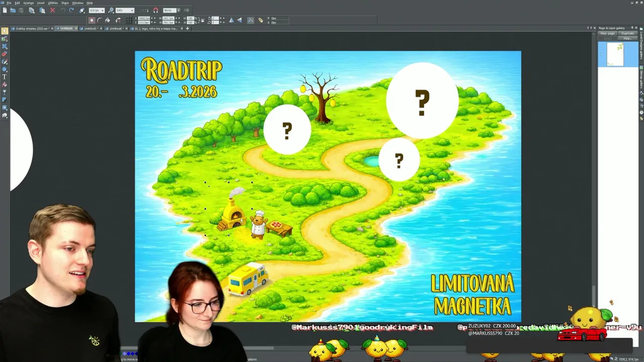Pin the Page & Layer gallery

(632, 28)
